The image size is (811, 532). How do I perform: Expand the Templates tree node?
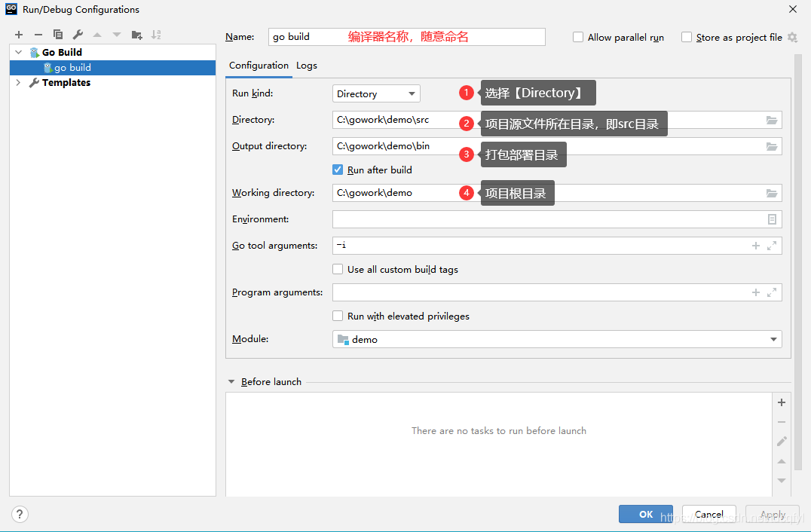click(18, 83)
